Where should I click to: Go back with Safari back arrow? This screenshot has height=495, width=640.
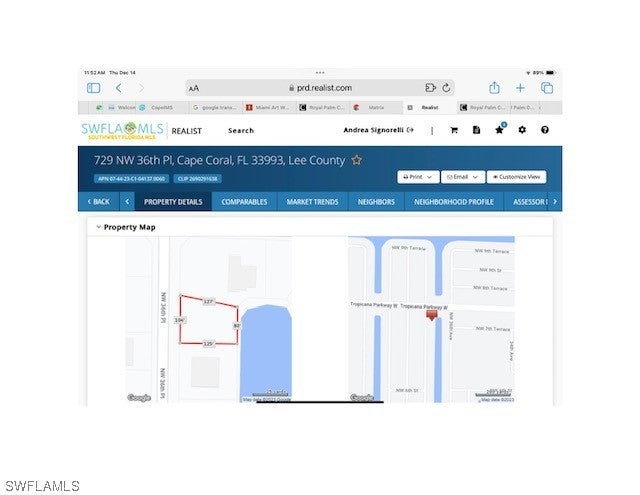coord(119,88)
